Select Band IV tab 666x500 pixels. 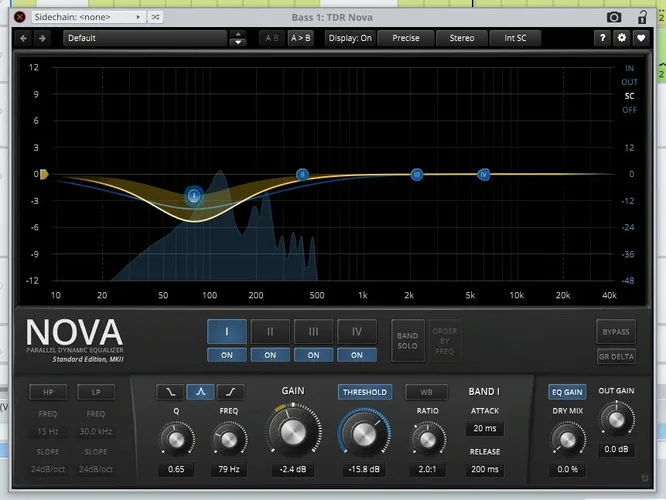357,331
